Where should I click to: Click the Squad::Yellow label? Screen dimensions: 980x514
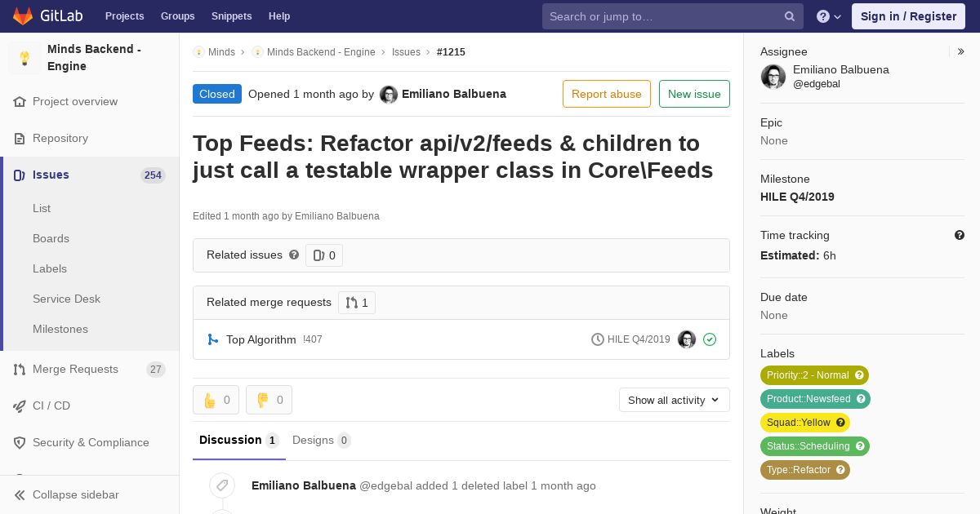(x=805, y=423)
